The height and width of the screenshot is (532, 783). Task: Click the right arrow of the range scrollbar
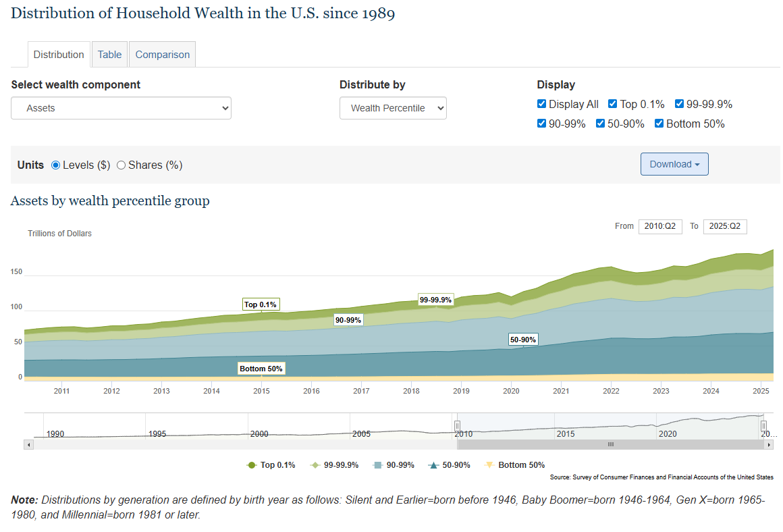pyautogui.click(x=769, y=444)
